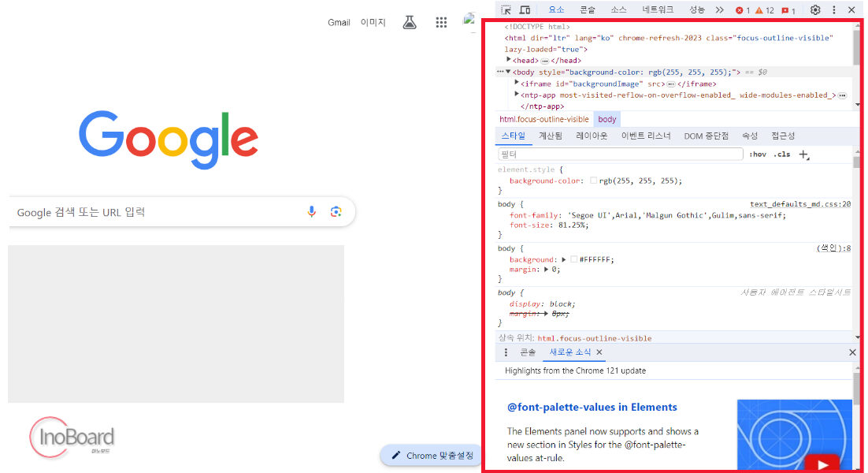Close the bottom drawer panel
Screen dimensions: 868x473
852,352
